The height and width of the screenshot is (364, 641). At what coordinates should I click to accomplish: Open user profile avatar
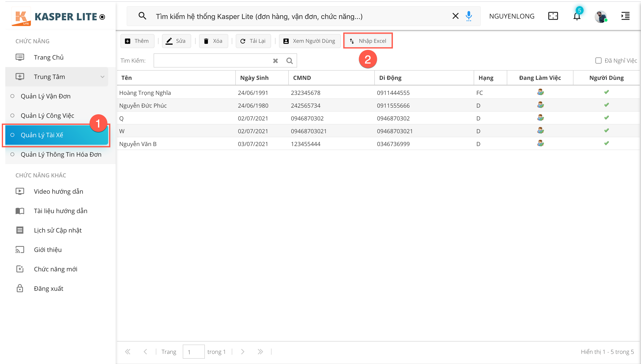(601, 17)
